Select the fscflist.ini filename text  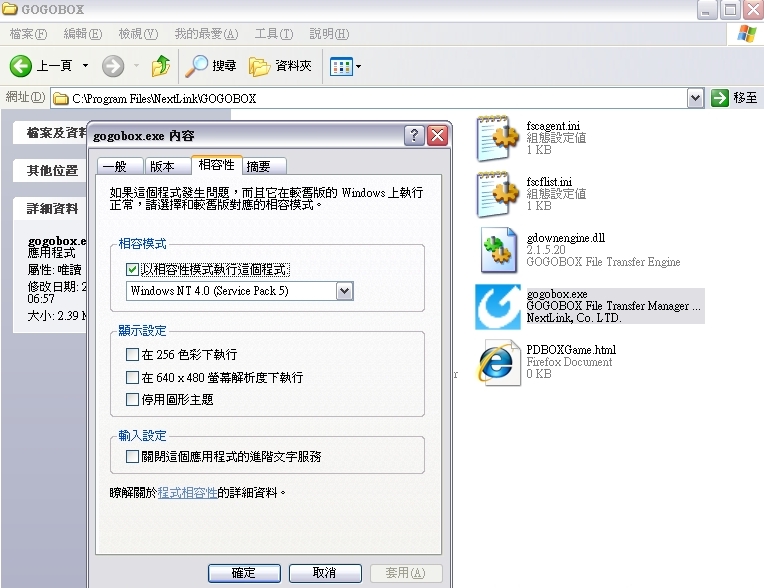point(549,182)
